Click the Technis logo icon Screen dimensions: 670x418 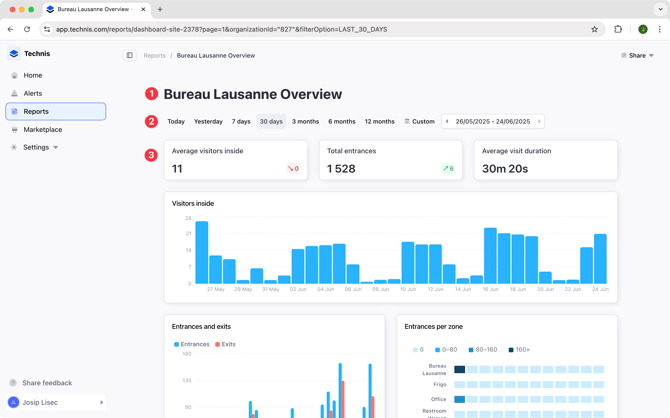(14, 54)
